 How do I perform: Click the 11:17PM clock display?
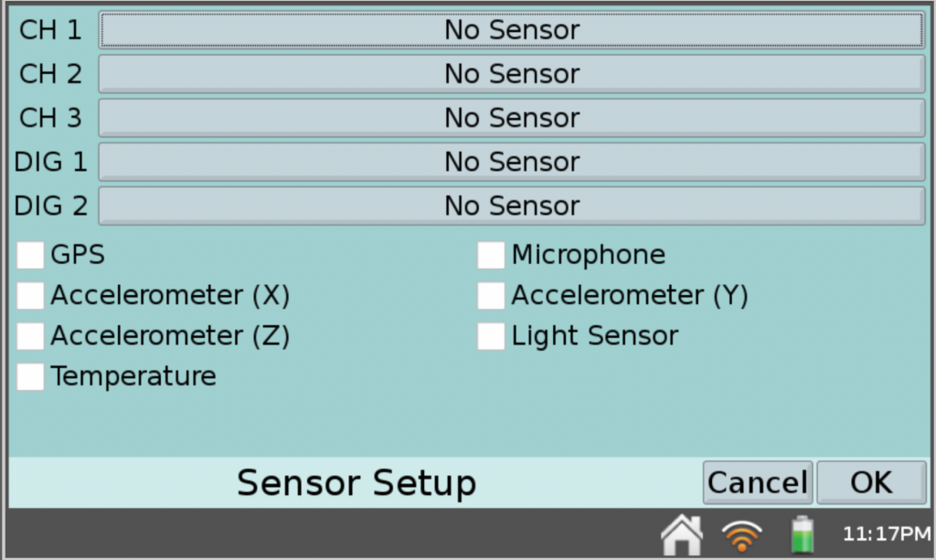pyautogui.click(x=878, y=534)
